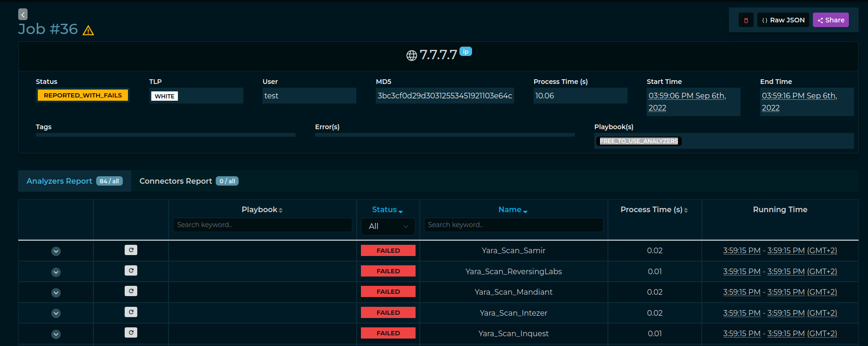Click the running time for Yara_Scan_Intezer
868x346 pixels.
pos(780,313)
